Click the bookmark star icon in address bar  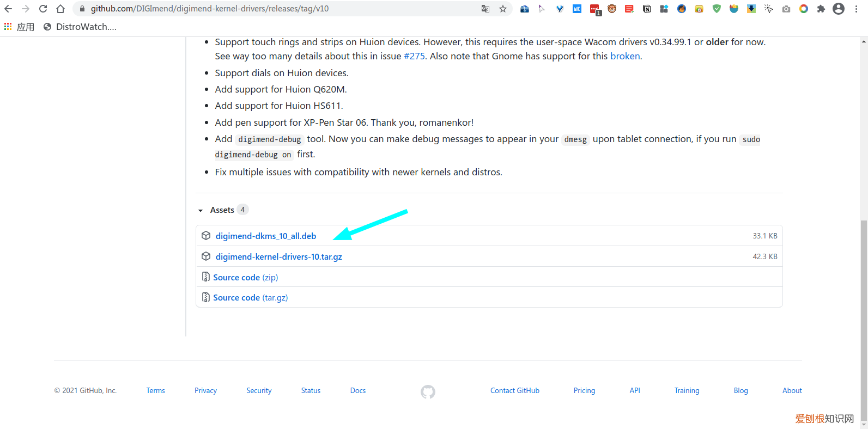click(502, 9)
